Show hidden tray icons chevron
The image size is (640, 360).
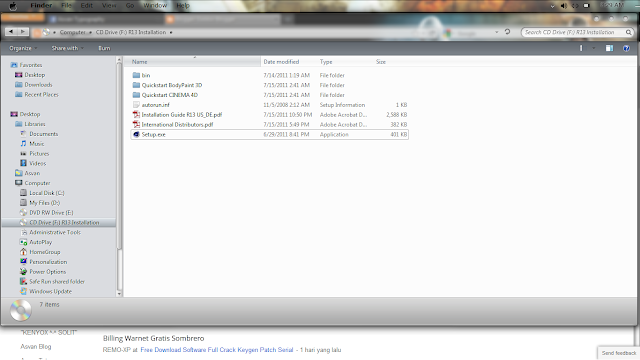pyautogui.click(x=552, y=6)
